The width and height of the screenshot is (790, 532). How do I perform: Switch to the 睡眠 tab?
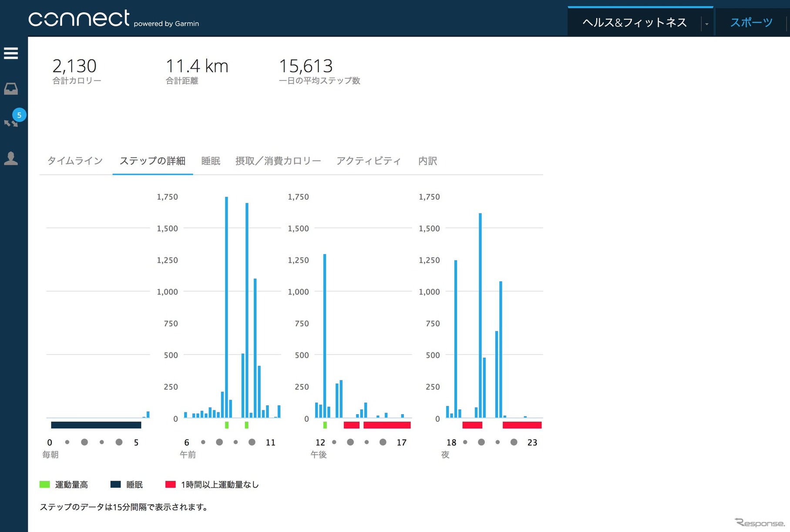[211, 161]
